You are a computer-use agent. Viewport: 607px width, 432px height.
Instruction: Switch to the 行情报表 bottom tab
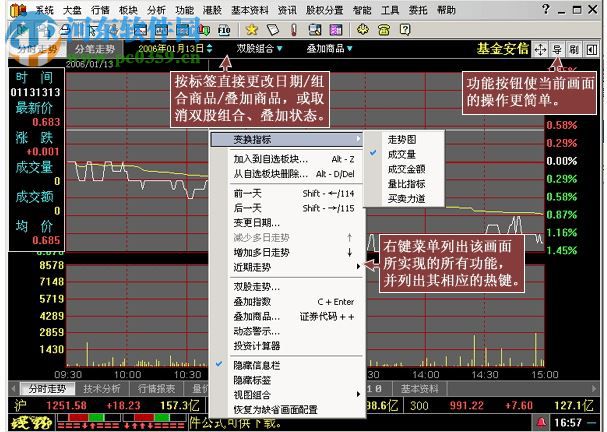(156, 389)
